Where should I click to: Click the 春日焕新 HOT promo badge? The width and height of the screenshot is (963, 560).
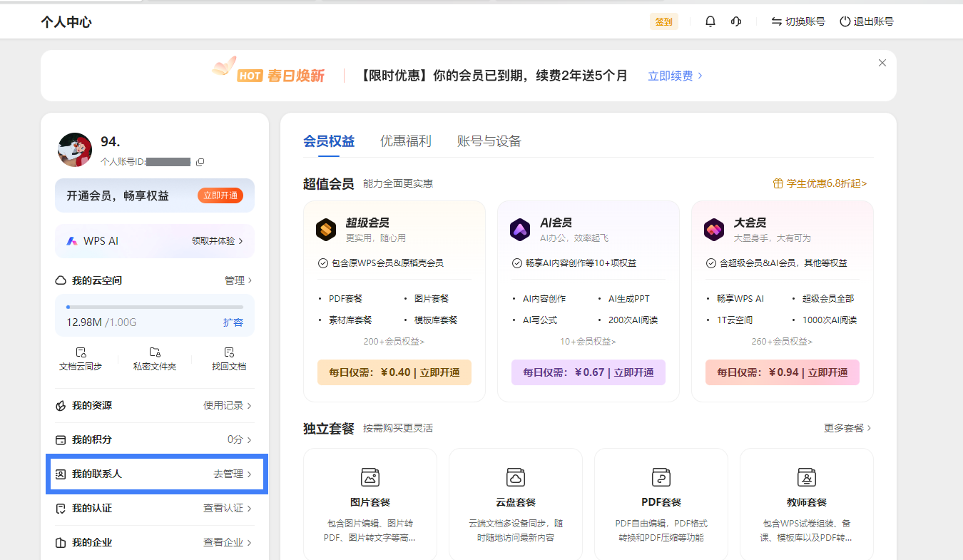coord(280,76)
